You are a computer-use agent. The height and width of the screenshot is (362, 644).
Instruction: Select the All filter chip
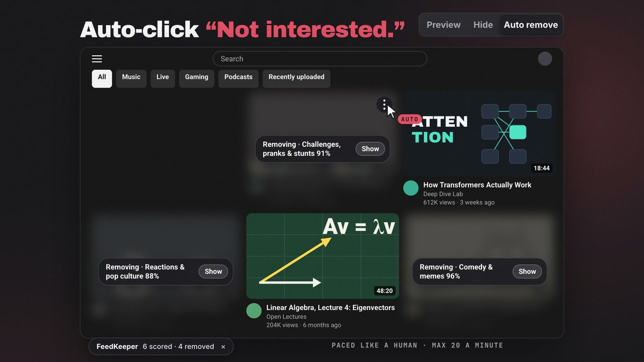coord(102,78)
